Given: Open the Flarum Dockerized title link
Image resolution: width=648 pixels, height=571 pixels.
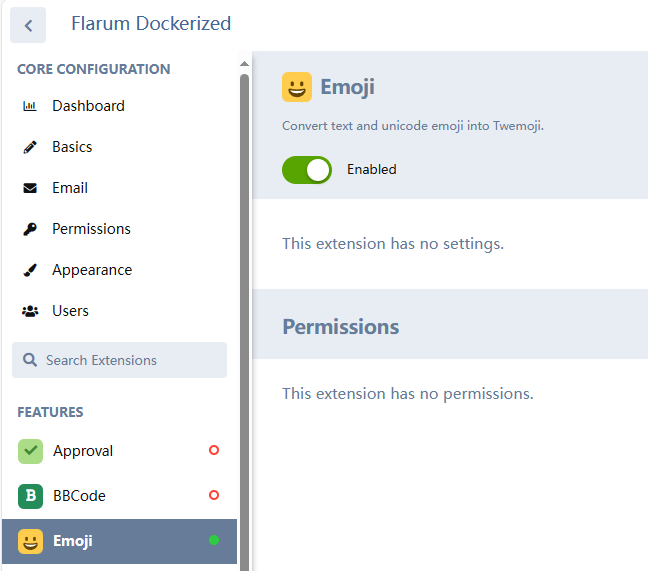Looking at the screenshot, I should coord(151,24).
